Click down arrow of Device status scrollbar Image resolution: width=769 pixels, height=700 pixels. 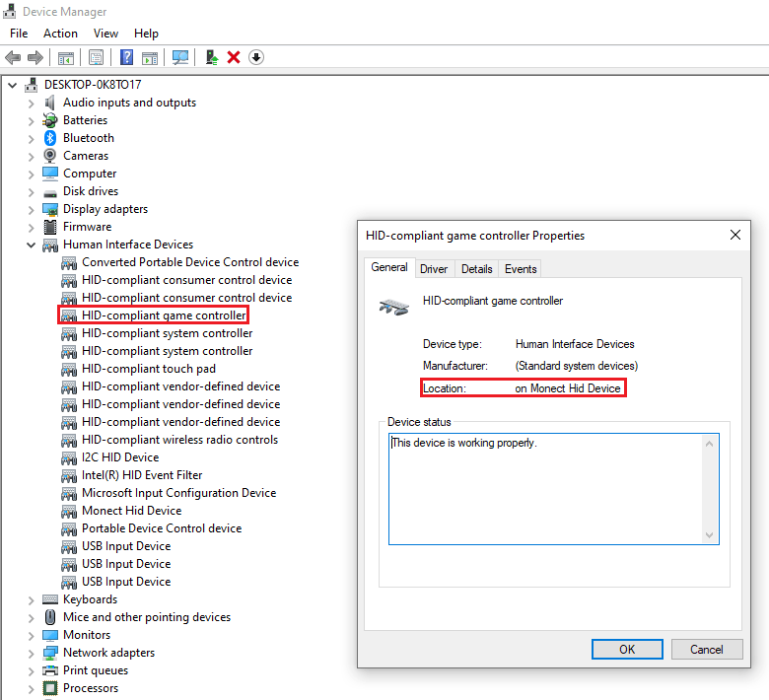pos(709,533)
